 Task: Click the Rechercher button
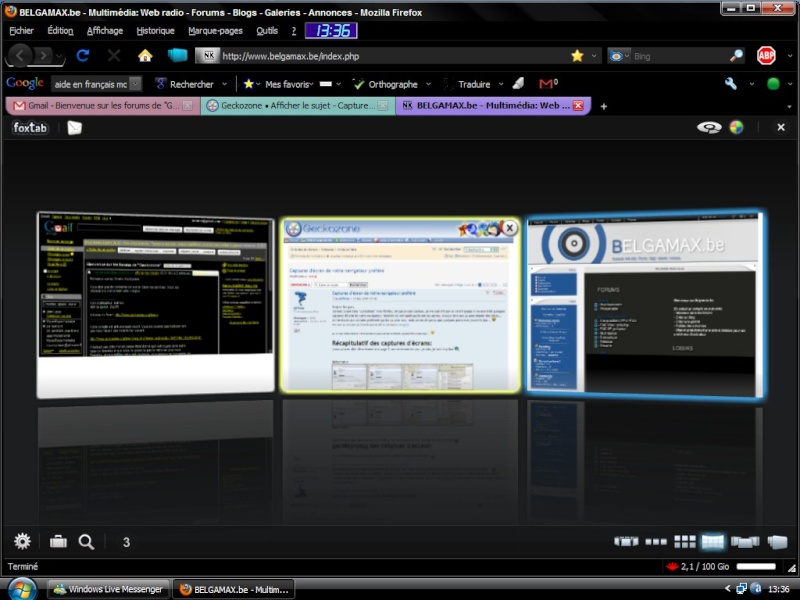[185, 84]
